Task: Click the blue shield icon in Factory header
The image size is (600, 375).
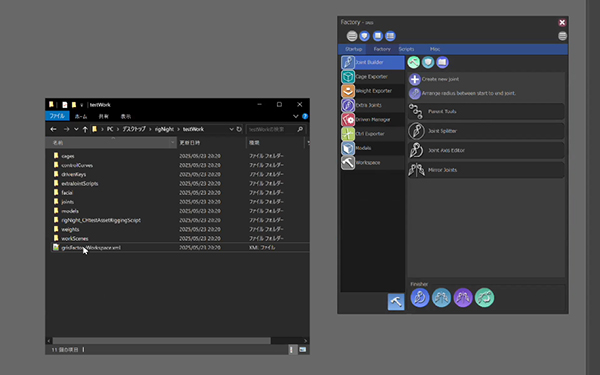Action: [x=365, y=36]
